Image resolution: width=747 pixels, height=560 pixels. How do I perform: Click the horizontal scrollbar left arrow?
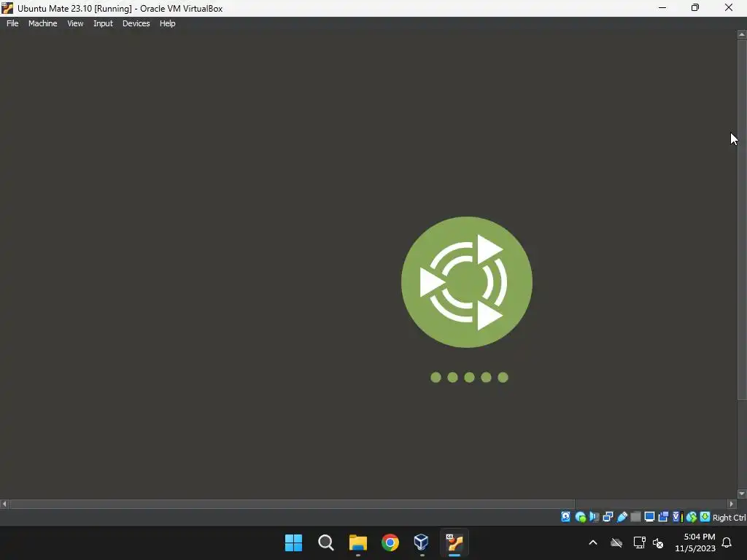4,504
